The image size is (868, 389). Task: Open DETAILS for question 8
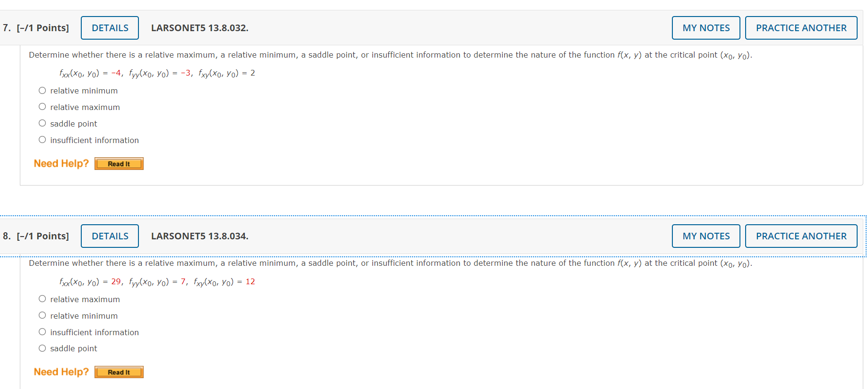pyautogui.click(x=110, y=236)
